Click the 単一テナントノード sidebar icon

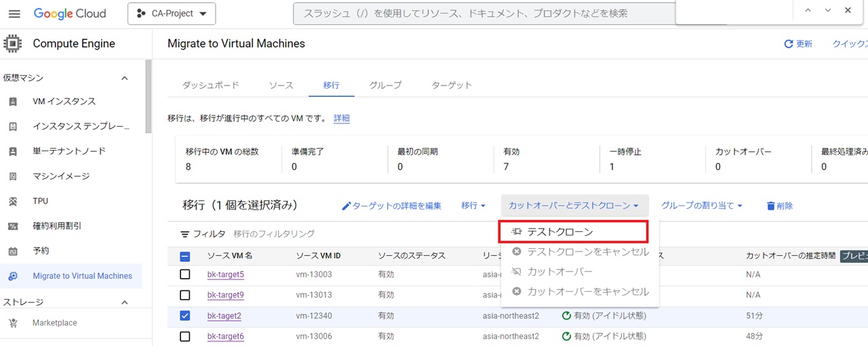tap(12, 151)
